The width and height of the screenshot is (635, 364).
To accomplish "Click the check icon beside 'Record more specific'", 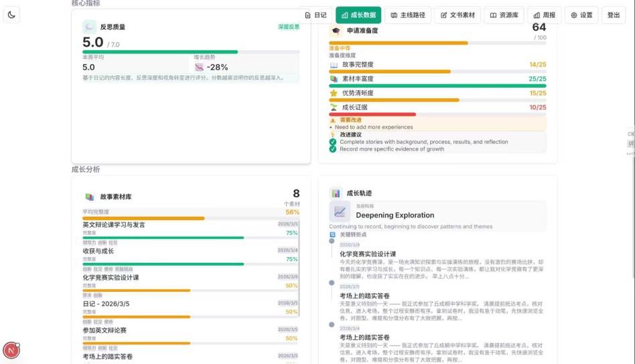I will pos(333,149).
